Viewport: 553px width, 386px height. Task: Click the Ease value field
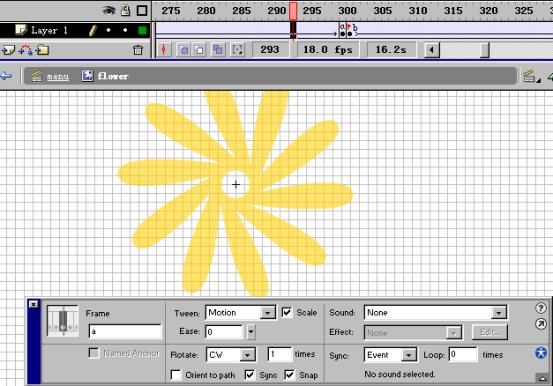click(225, 332)
